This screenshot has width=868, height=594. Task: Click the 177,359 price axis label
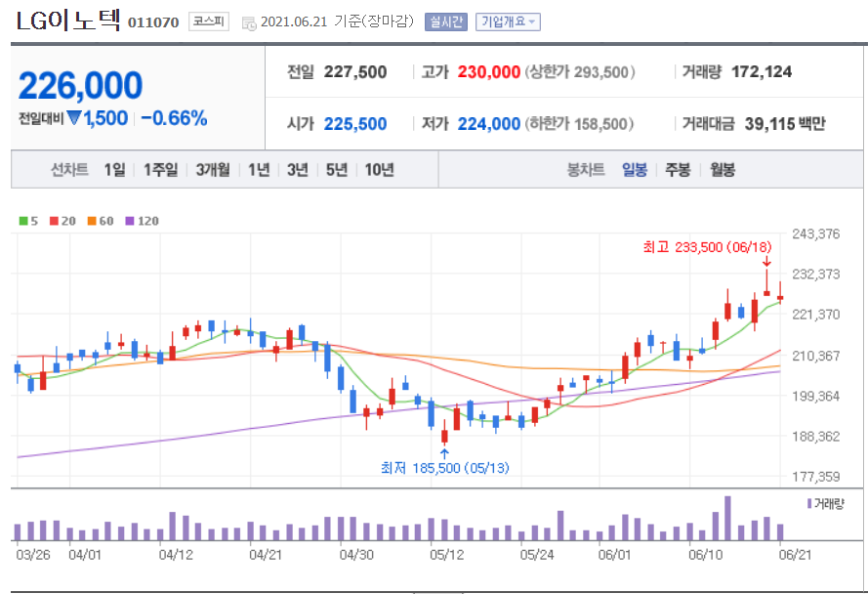[x=816, y=477]
